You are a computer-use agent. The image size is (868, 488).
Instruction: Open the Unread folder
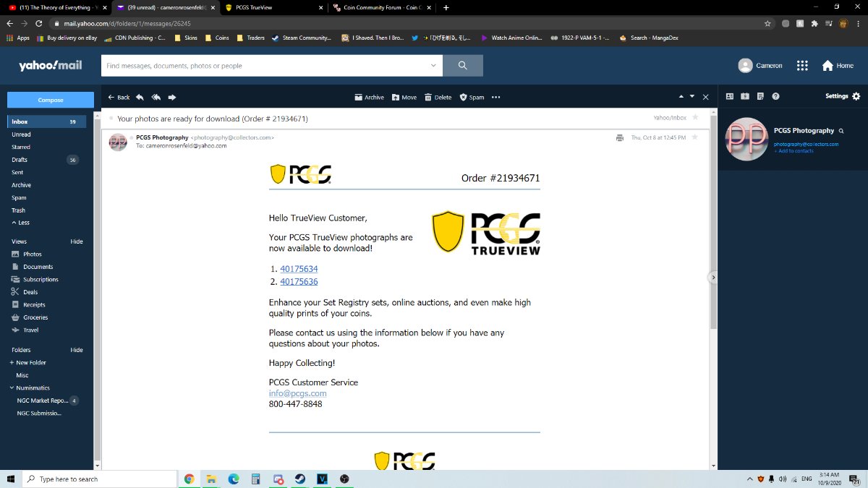pyautogui.click(x=21, y=134)
